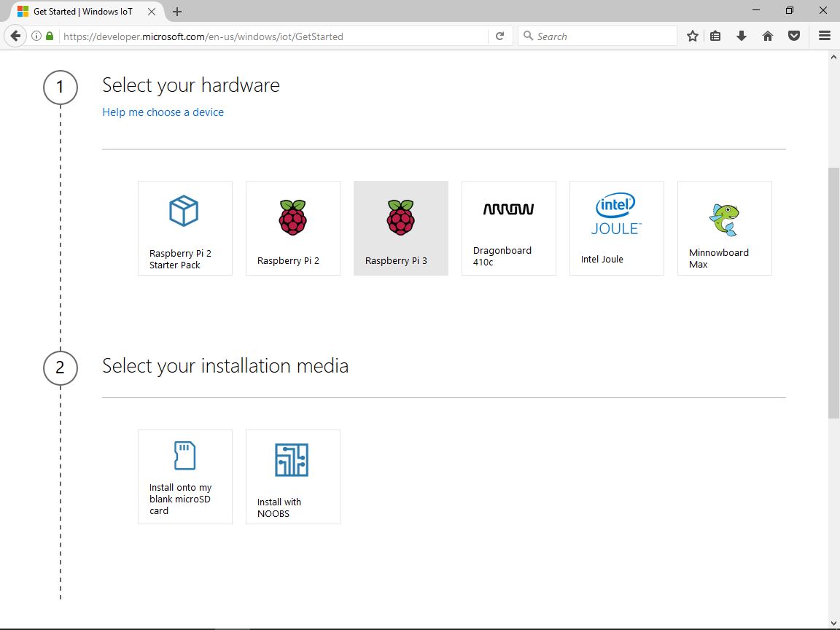
Task: Go to the home page icon
Action: point(768,36)
